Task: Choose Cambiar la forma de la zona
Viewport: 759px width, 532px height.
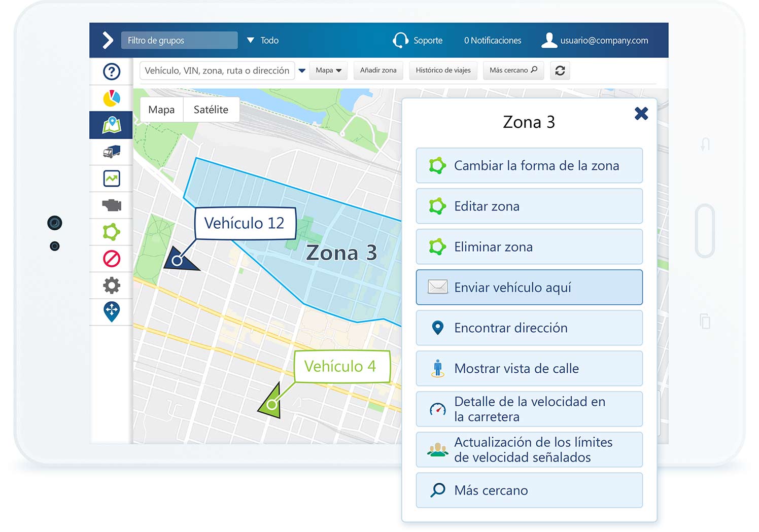Action: (x=529, y=165)
